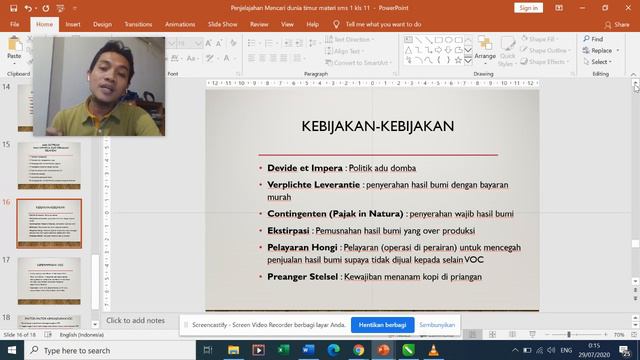Image resolution: width=640 pixels, height=360 pixels.
Task: Decrease font size
Action: pos(219,43)
